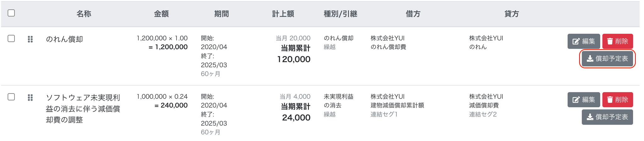Click the 当期累計 120,000 amount
644x141 pixels.
coord(294,59)
